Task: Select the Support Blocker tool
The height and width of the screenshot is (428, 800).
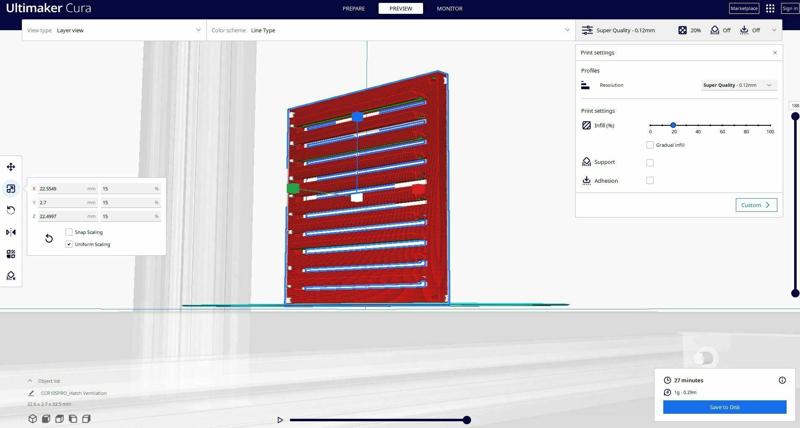Action: [11, 275]
